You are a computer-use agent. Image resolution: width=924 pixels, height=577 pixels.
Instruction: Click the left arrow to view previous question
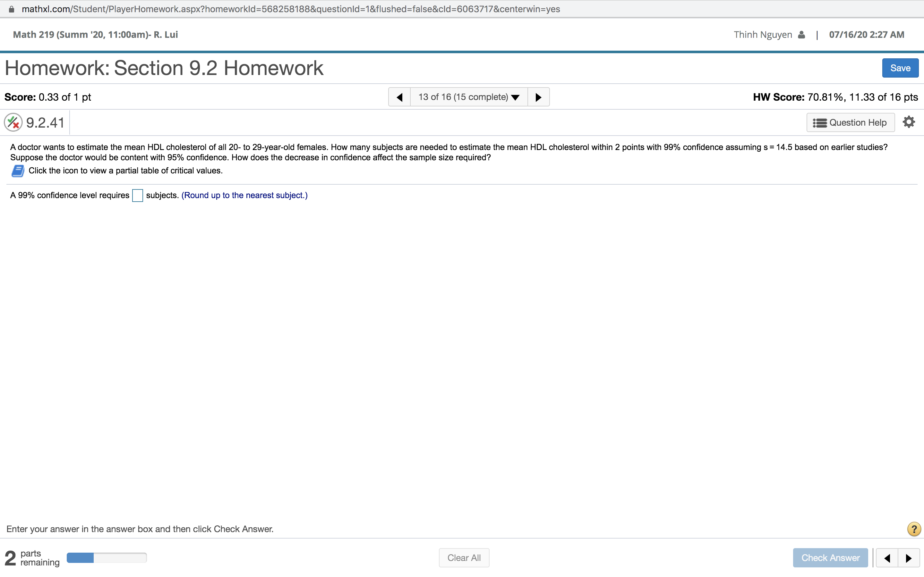(399, 96)
